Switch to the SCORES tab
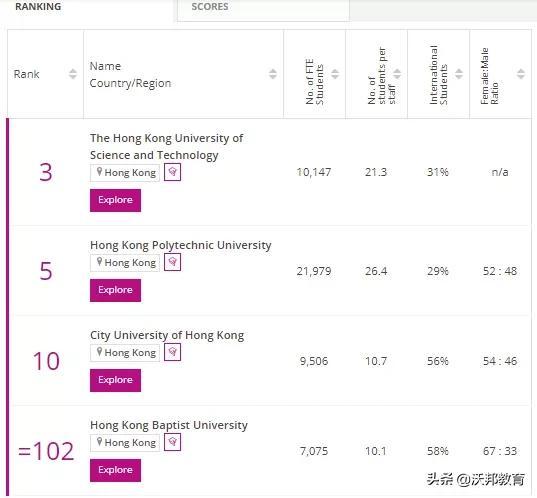537x498 pixels. click(x=210, y=7)
